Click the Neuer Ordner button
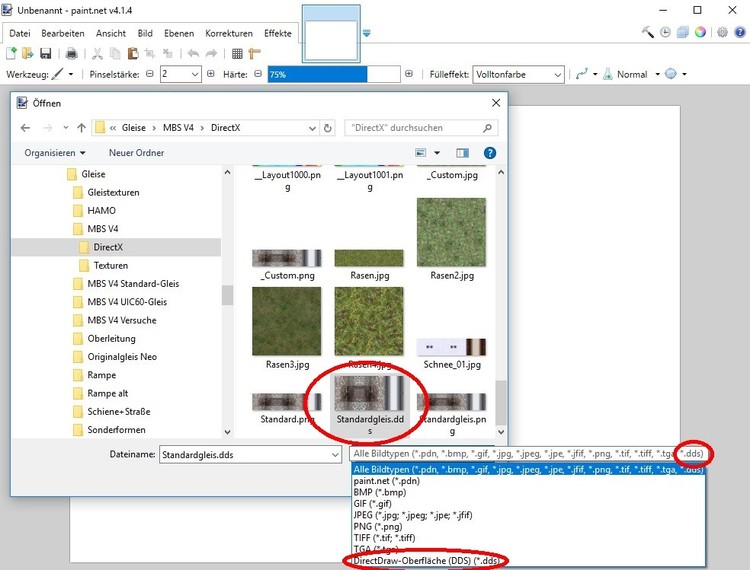The width and height of the screenshot is (750, 570). [136, 153]
